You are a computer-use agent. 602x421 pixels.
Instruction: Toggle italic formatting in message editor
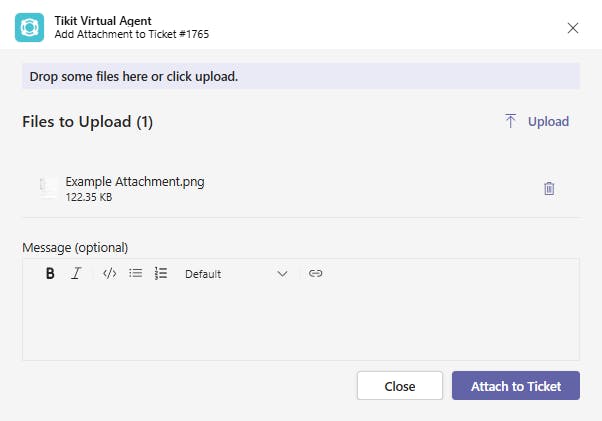click(x=76, y=273)
